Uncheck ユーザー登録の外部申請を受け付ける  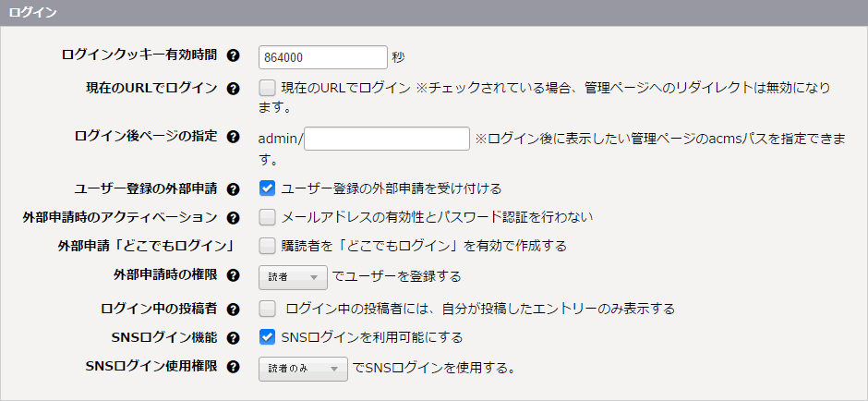[x=267, y=188]
